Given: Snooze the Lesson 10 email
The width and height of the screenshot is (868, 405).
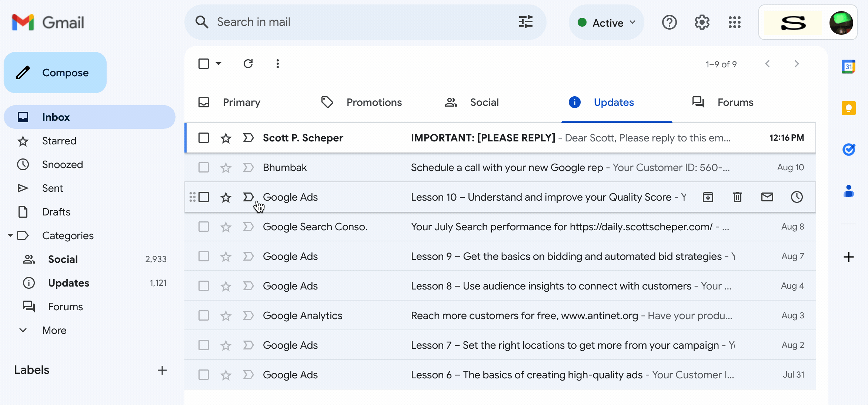Looking at the screenshot, I should (x=797, y=197).
